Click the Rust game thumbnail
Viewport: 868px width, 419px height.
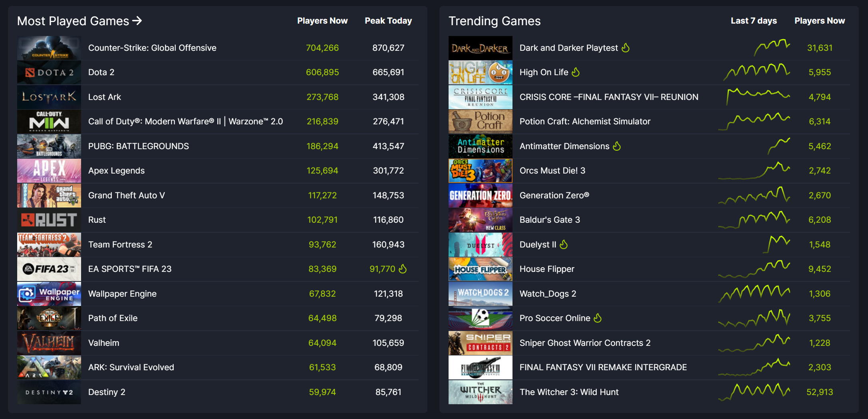point(49,220)
